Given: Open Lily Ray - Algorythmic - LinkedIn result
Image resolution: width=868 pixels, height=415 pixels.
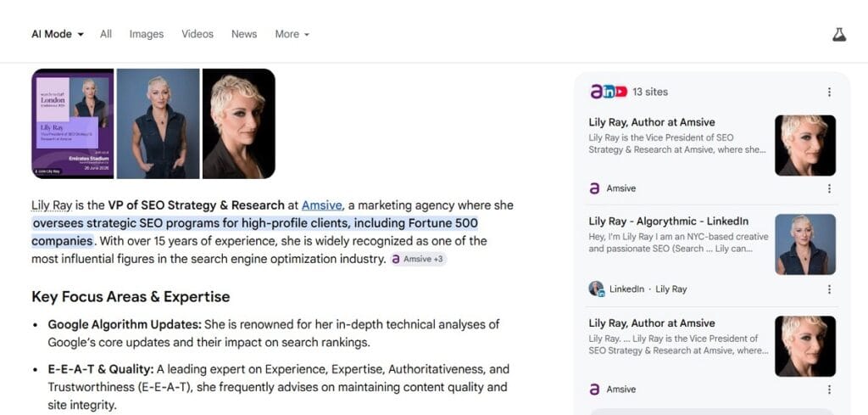Looking at the screenshot, I should (668, 221).
